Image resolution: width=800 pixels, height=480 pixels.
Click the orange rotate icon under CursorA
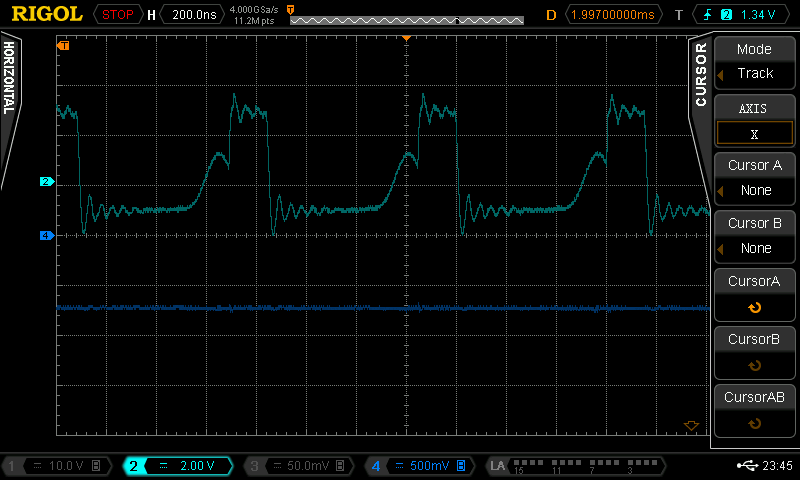pyautogui.click(x=754, y=308)
